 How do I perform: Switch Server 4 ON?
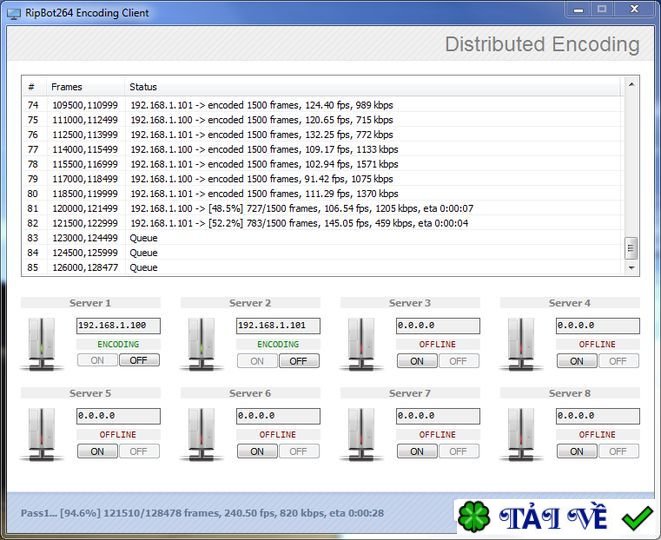tap(577, 361)
